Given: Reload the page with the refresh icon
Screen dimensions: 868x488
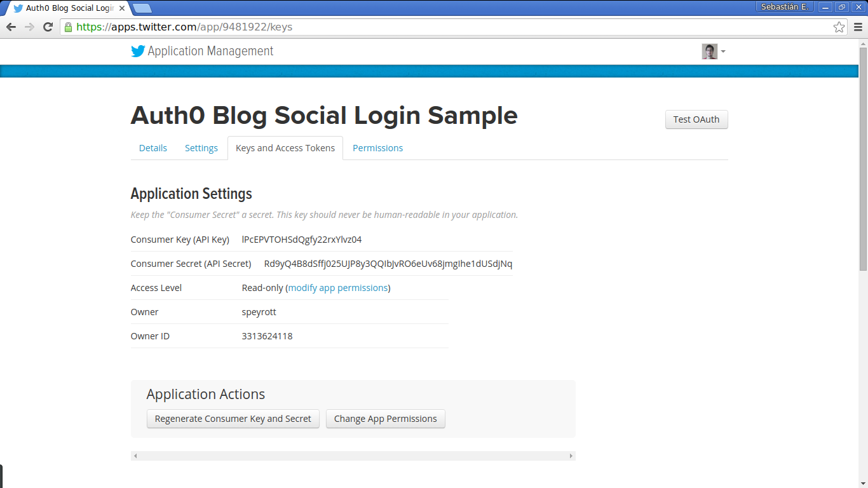Looking at the screenshot, I should [x=48, y=27].
